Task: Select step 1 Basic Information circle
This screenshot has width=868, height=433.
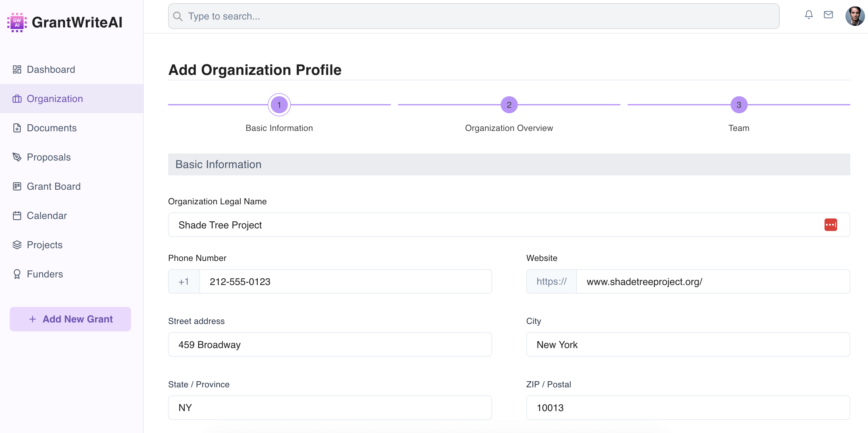Action: (279, 105)
